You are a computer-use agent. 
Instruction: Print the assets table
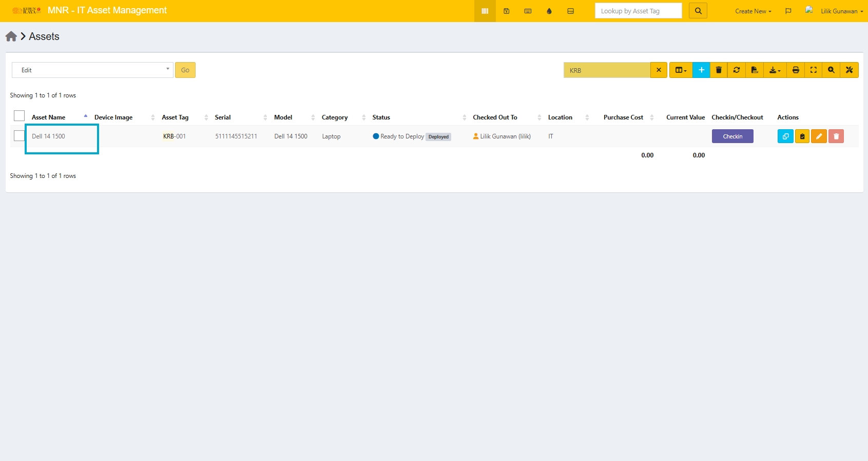pyautogui.click(x=796, y=70)
